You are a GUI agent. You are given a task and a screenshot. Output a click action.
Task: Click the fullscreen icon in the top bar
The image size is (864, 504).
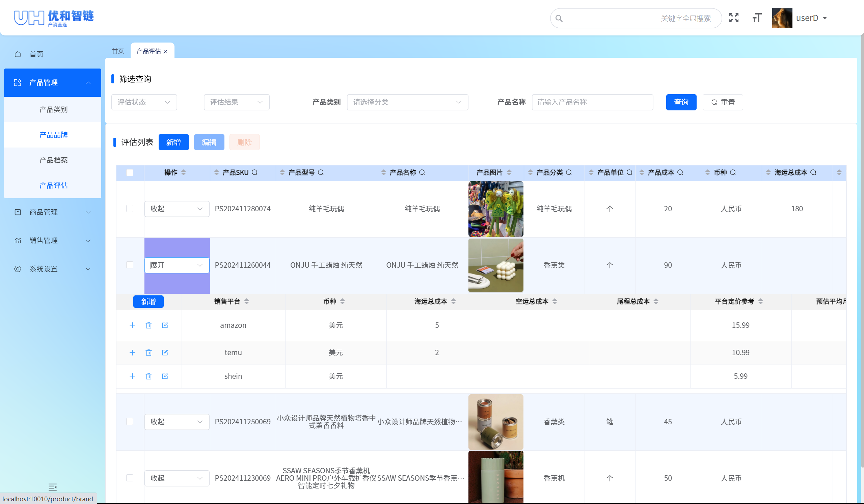(734, 18)
